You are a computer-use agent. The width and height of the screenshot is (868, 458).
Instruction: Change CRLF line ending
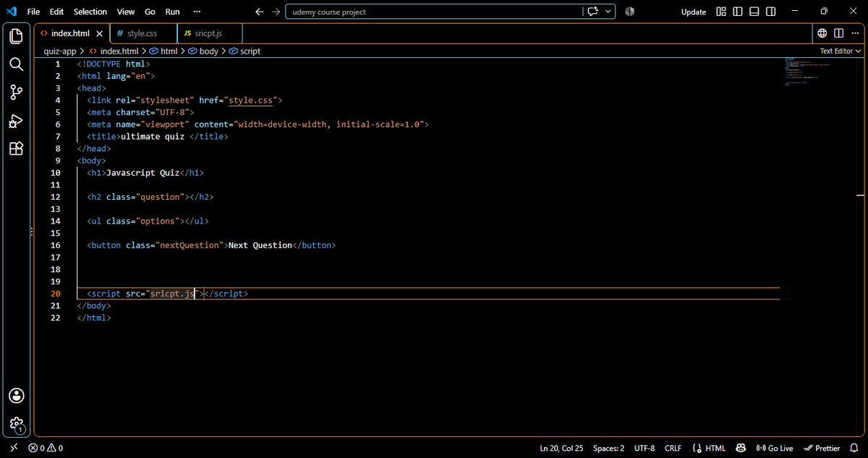[x=673, y=449]
